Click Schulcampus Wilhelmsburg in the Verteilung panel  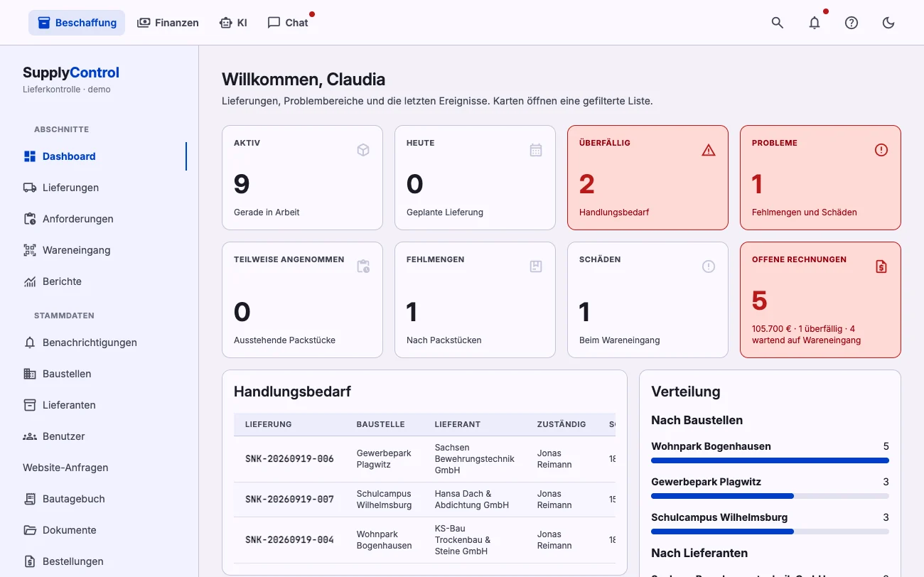point(719,517)
